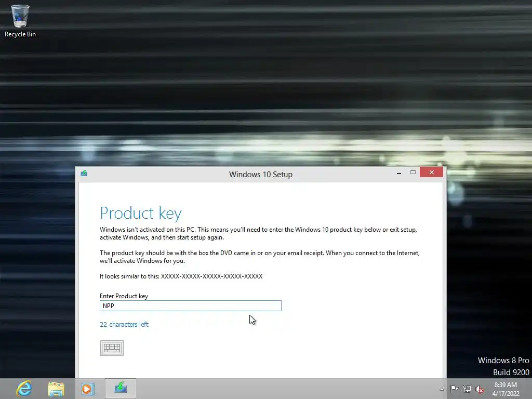Click the muted volume tray icon
The height and width of the screenshot is (399, 532).
click(x=480, y=389)
